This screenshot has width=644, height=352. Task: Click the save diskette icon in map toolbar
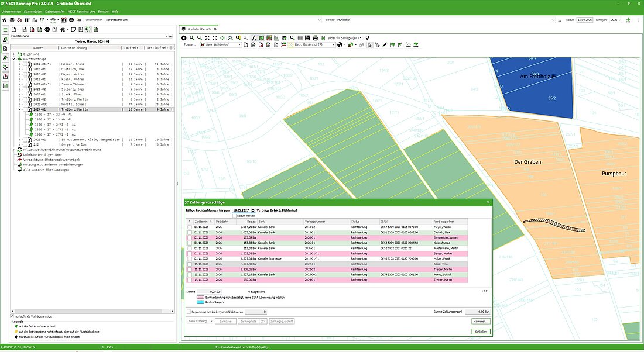pos(307,38)
